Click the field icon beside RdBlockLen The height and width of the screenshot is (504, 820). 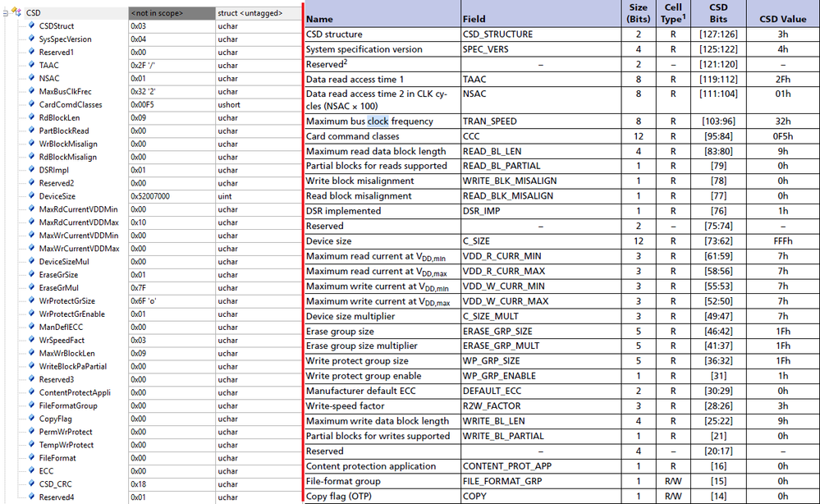point(31,117)
